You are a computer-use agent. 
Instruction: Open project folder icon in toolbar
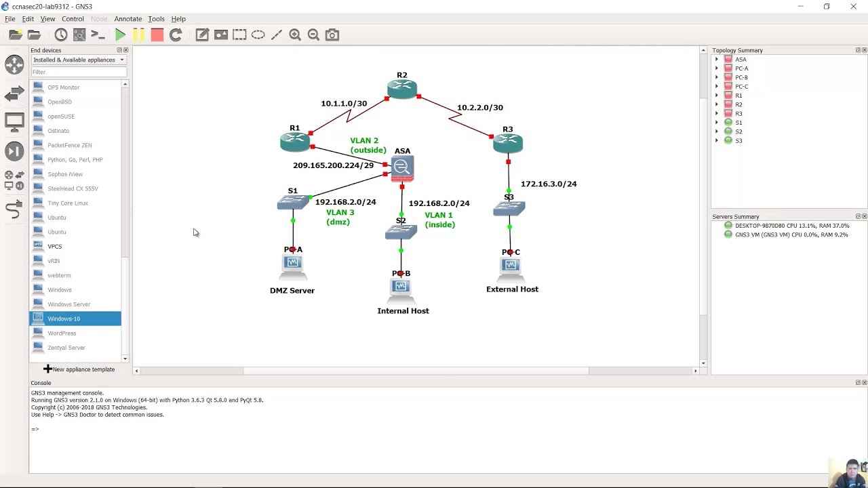click(x=34, y=35)
